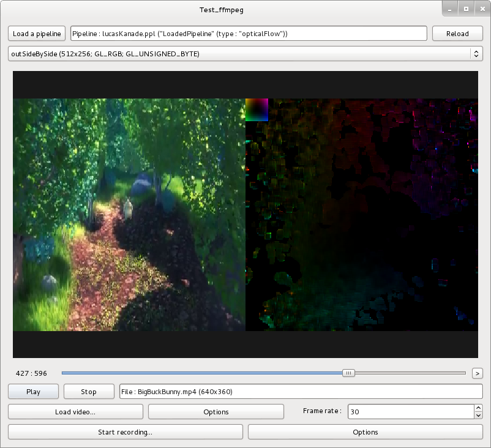Click the Frame rate input field

(410, 412)
